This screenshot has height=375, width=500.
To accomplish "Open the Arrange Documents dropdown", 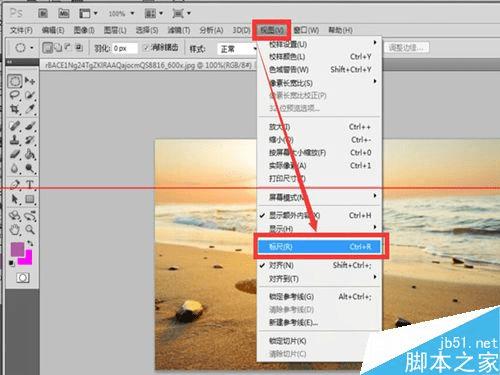I will pyautogui.click(x=153, y=13).
